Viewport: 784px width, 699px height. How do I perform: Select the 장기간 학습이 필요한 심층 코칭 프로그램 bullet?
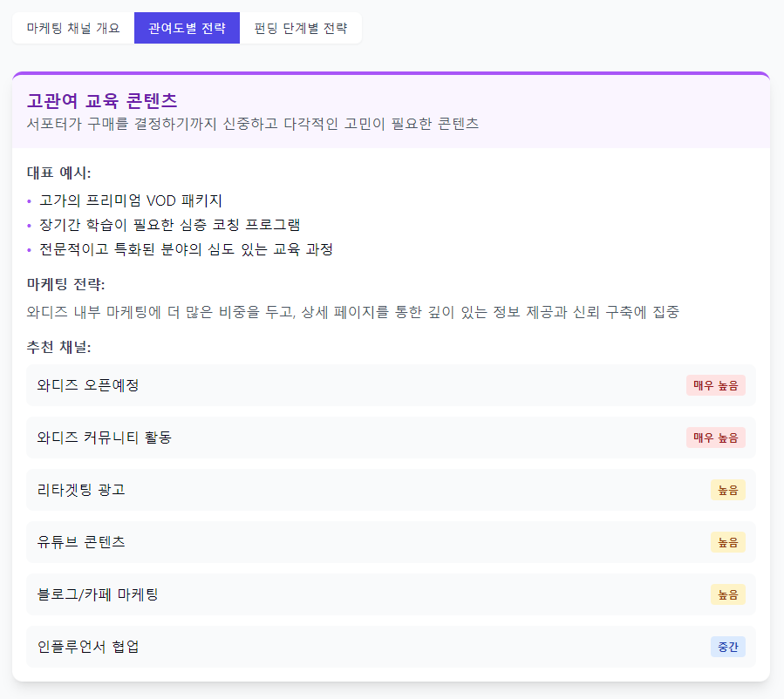click(169, 224)
